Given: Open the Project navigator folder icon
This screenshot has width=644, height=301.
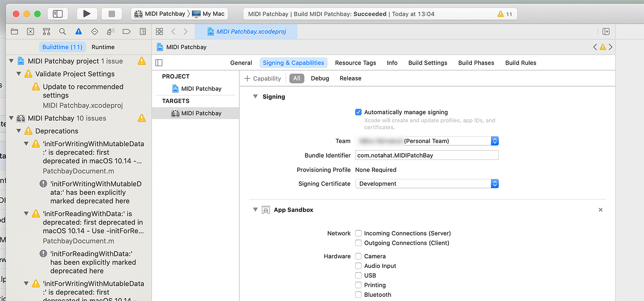Looking at the screenshot, I should tap(14, 32).
